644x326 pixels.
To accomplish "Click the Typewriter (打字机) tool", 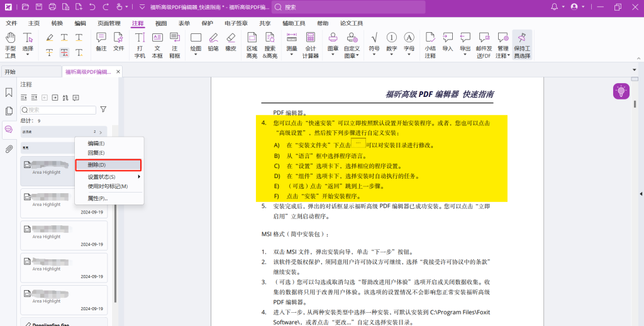I will pos(140,44).
